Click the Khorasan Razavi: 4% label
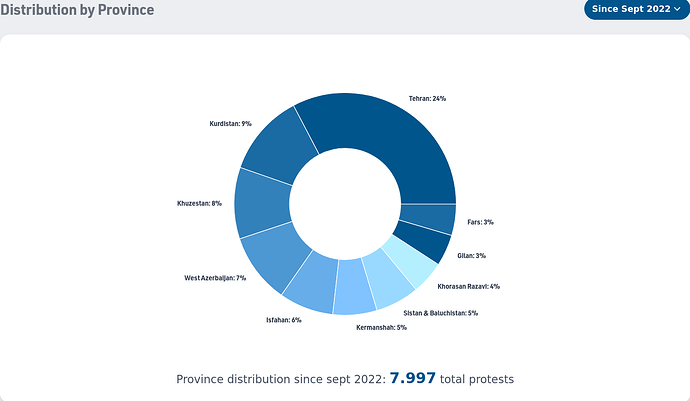690x401 pixels. click(468, 287)
